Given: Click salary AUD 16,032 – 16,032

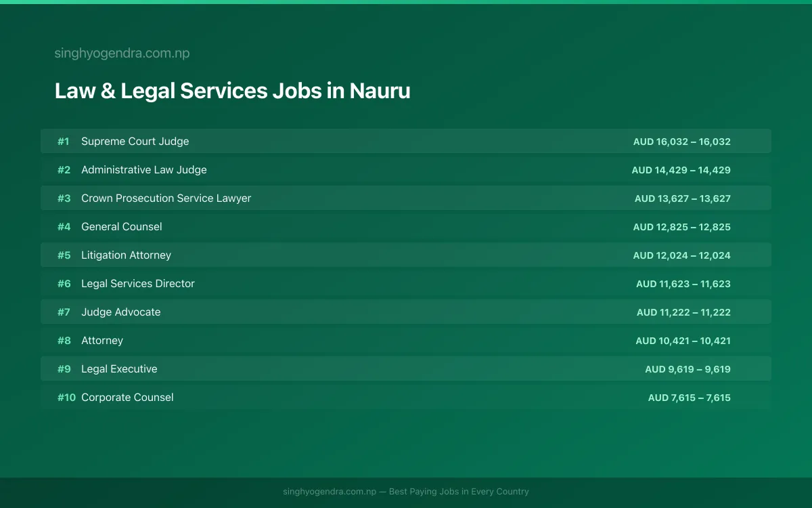Looking at the screenshot, I should 682,142.
